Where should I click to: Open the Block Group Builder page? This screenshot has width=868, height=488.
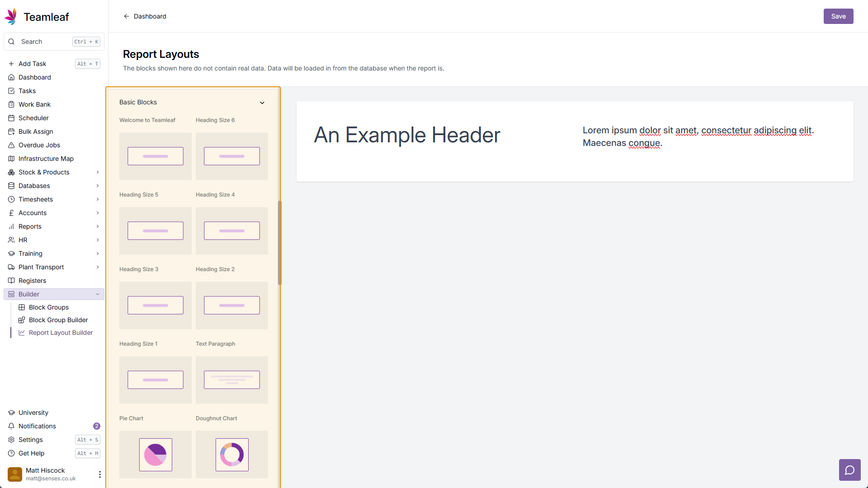pos(58,320)
